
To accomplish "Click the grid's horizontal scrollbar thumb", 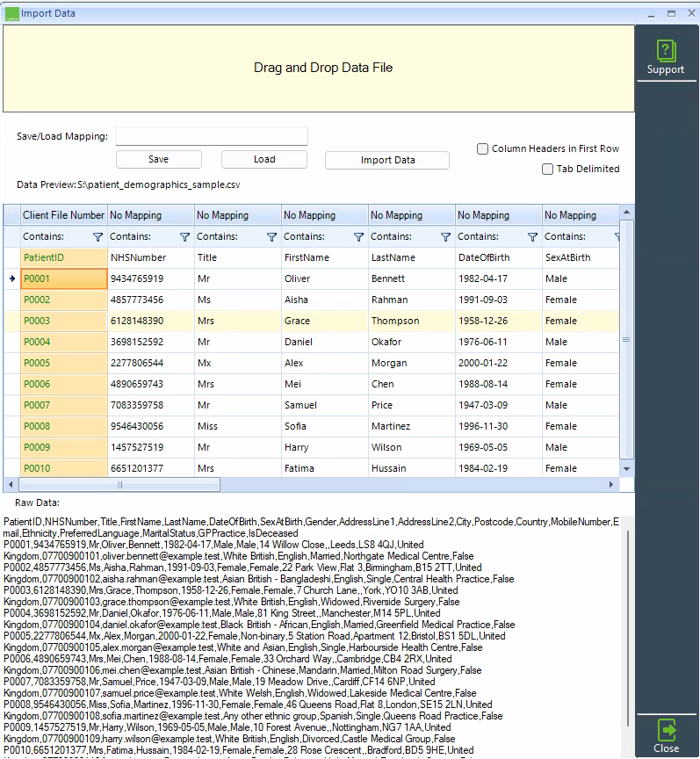I will click(119, 485).
